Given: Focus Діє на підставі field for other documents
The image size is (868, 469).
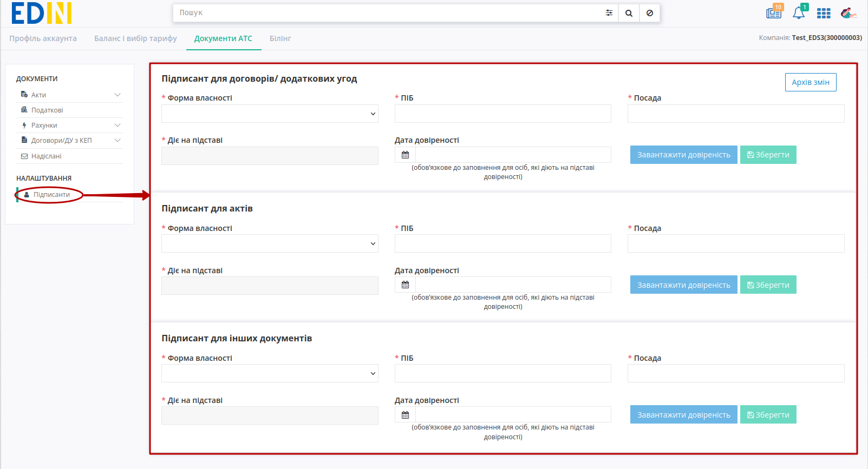Looking at the screenshot, I should click(x=270, y=415).
